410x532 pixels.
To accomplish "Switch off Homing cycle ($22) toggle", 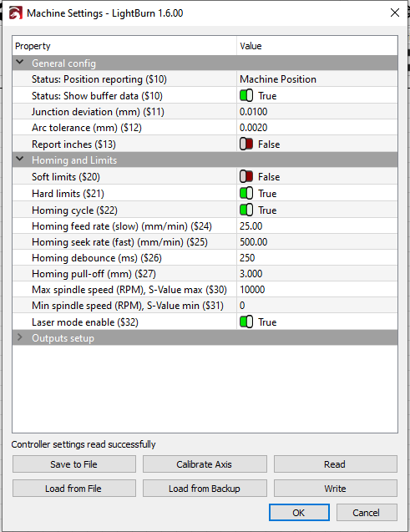I will pos(246,210).
